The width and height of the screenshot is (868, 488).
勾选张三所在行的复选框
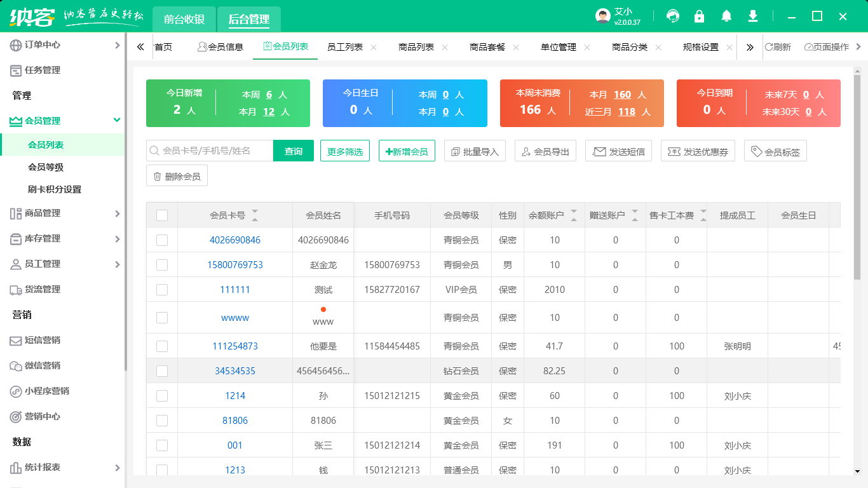click(161, 445)
